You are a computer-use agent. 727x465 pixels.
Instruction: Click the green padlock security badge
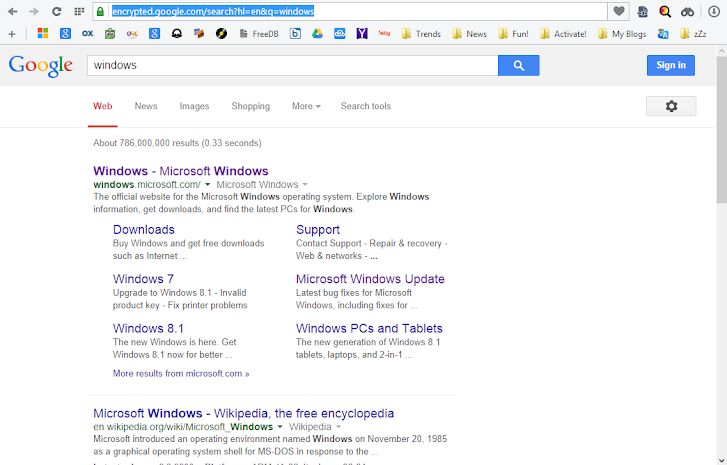click(100, 12)
